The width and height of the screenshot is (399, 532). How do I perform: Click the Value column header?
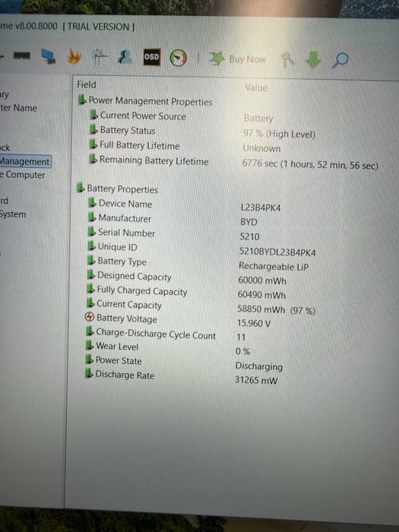tap(256, 88)
